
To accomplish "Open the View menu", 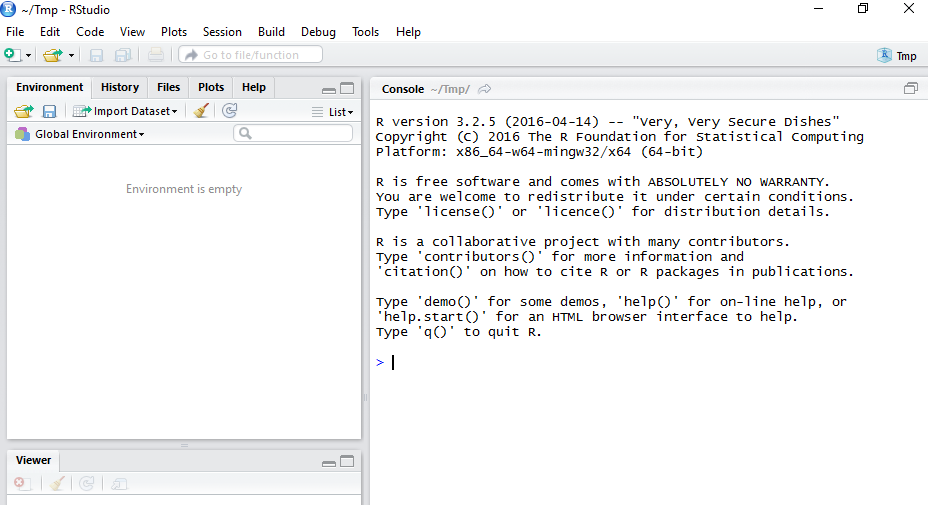I will (x=132, y=32).
